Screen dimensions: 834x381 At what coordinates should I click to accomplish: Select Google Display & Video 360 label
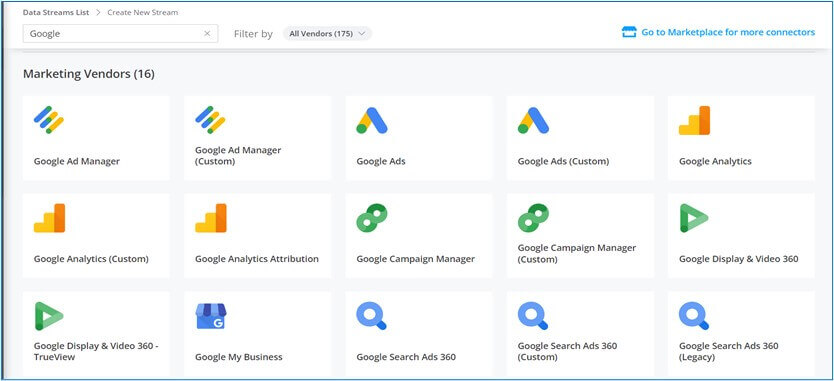pyautogui.click(x=739, y=259)
